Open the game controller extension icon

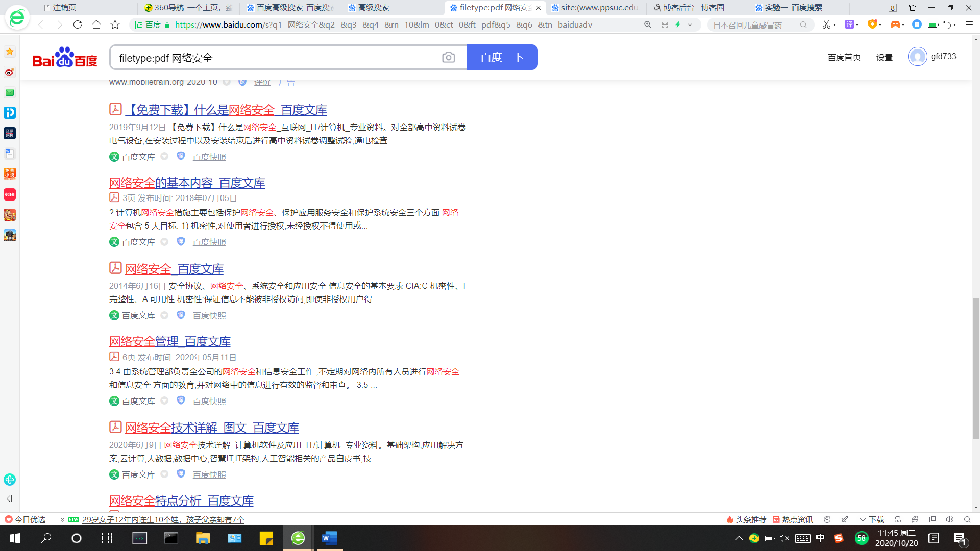click(x=895, y=24)
